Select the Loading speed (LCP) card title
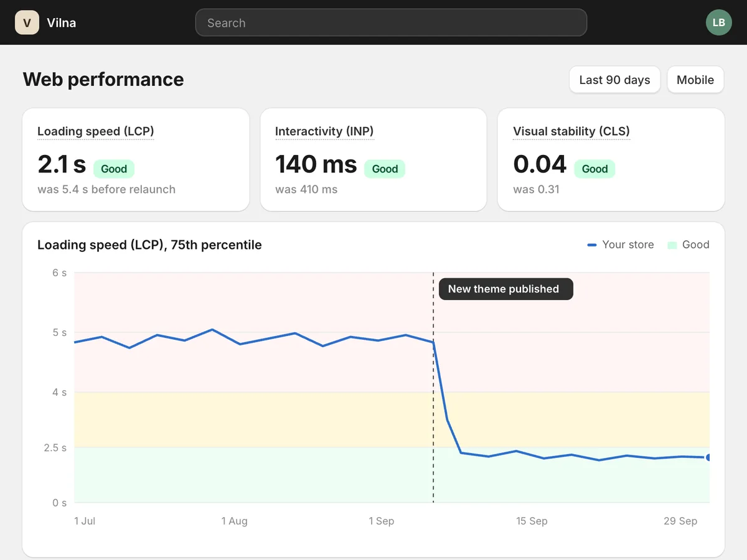 point(96,131)
